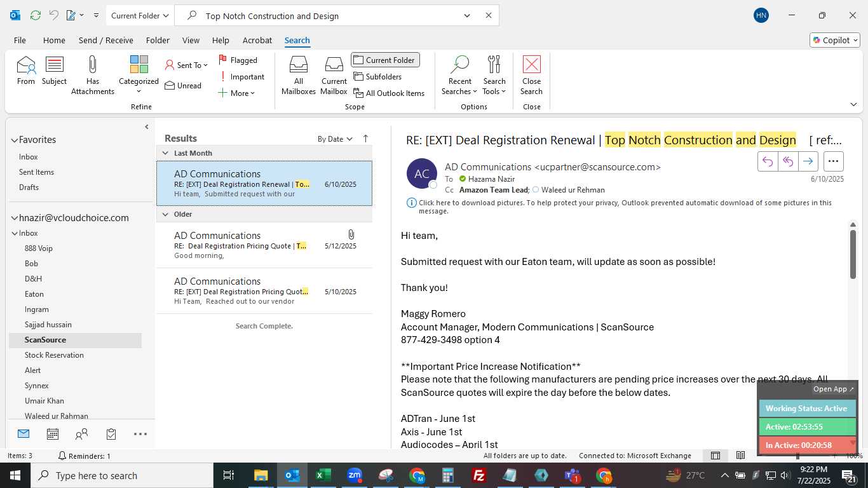Open the People contacts view
The image size is (868, 488).
81,434
